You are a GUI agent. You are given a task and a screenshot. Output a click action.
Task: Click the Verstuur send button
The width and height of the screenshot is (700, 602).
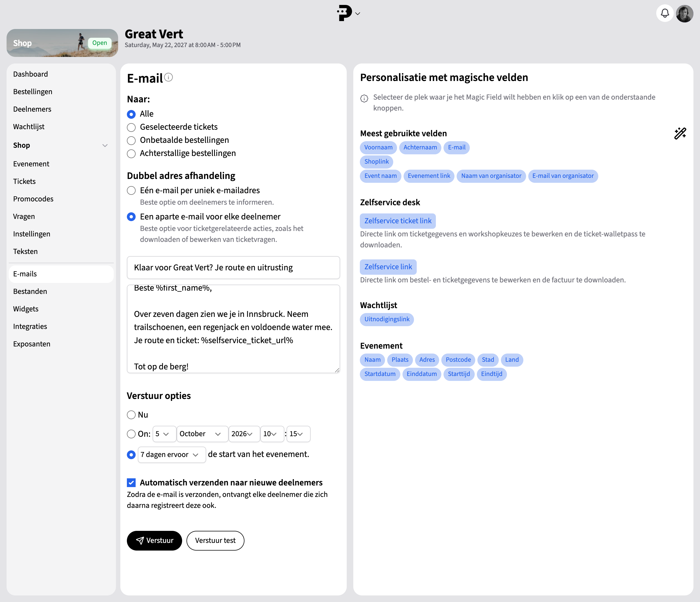tap(154, 540)
